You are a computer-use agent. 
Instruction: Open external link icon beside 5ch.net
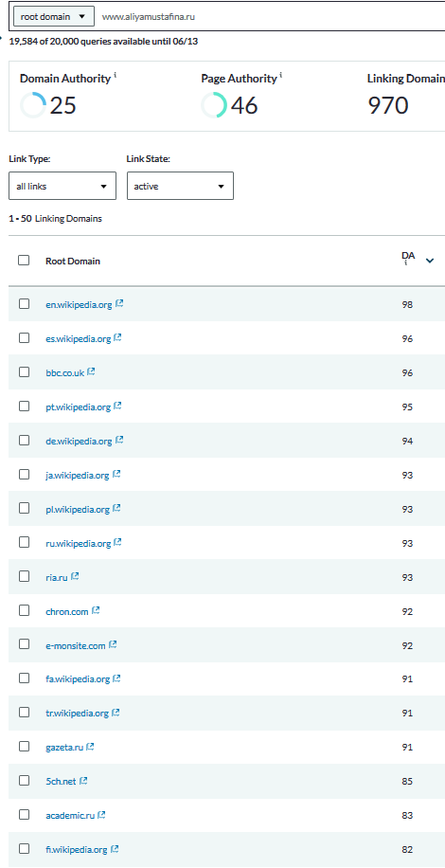click(x=83, y=781)
